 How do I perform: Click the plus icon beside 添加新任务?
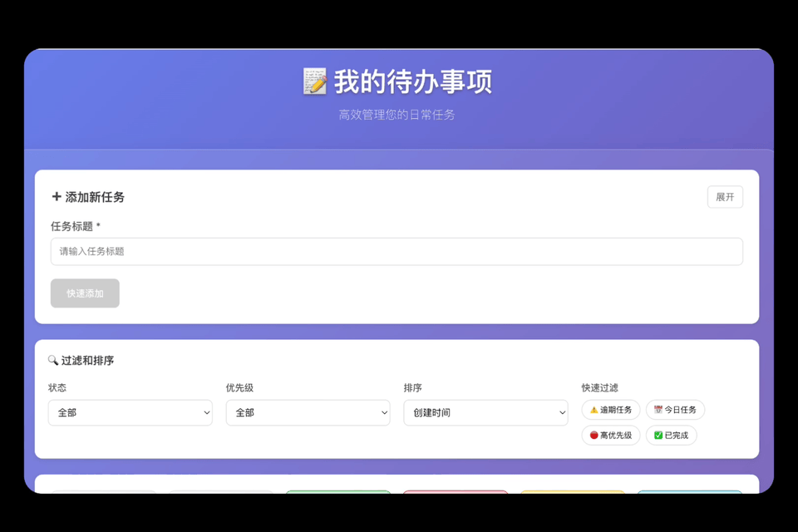point(57,197)
